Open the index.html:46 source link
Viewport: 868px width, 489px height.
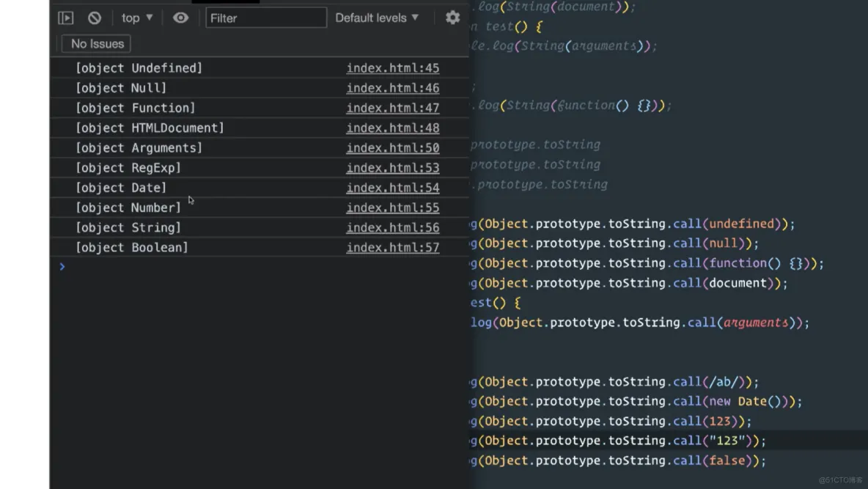coord(392,88)
